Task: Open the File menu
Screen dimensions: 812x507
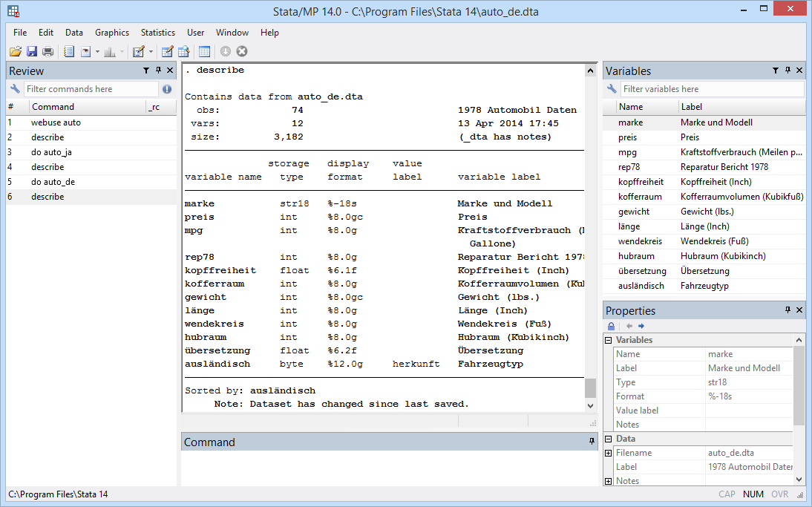Action: click(x=20, y=33)
